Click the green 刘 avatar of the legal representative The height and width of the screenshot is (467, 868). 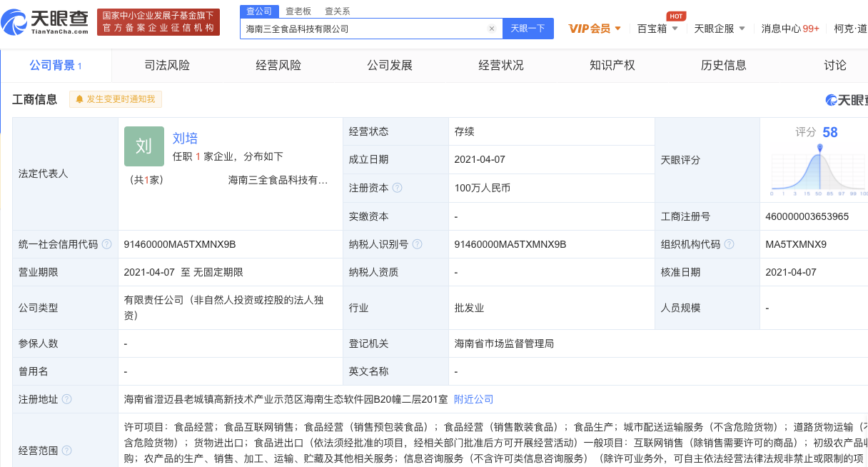144,146
